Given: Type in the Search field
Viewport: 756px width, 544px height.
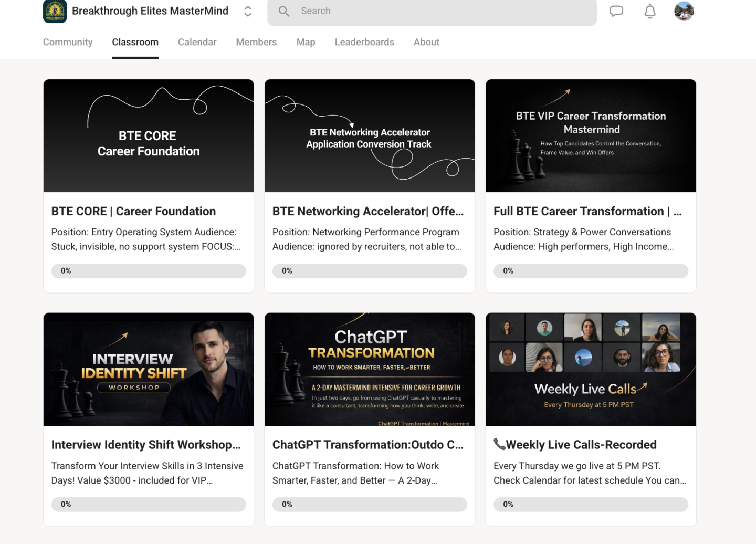Looking at the screenshot, I should point(441,11).
